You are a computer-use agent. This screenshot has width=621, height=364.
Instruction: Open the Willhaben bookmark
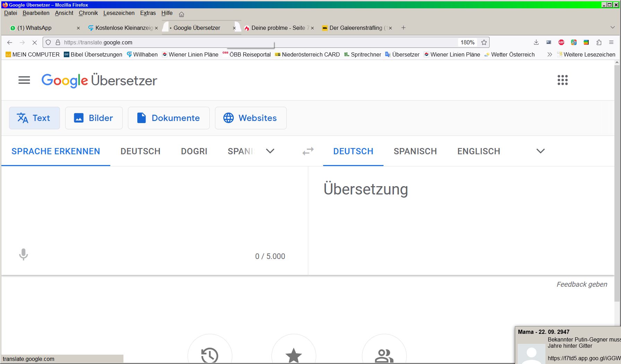[x=142, y=54]
